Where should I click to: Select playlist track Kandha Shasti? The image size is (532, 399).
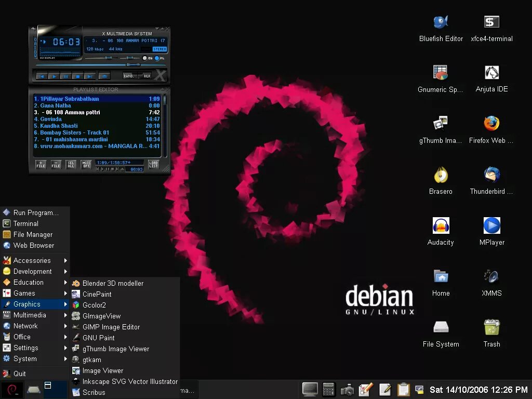click(97, 126)
